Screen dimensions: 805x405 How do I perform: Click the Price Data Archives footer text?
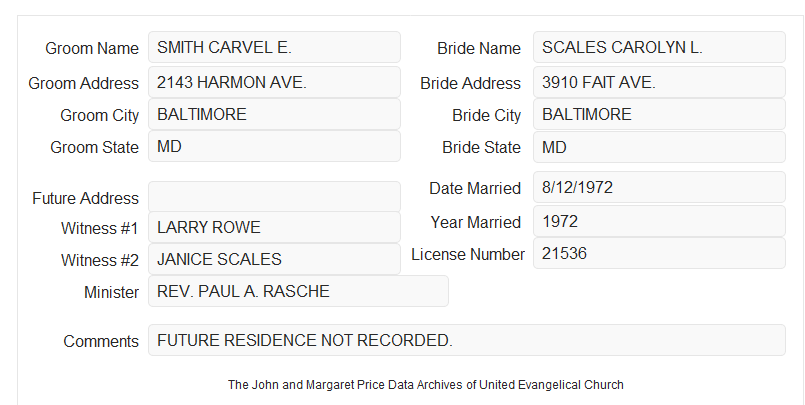pos(426,385)
